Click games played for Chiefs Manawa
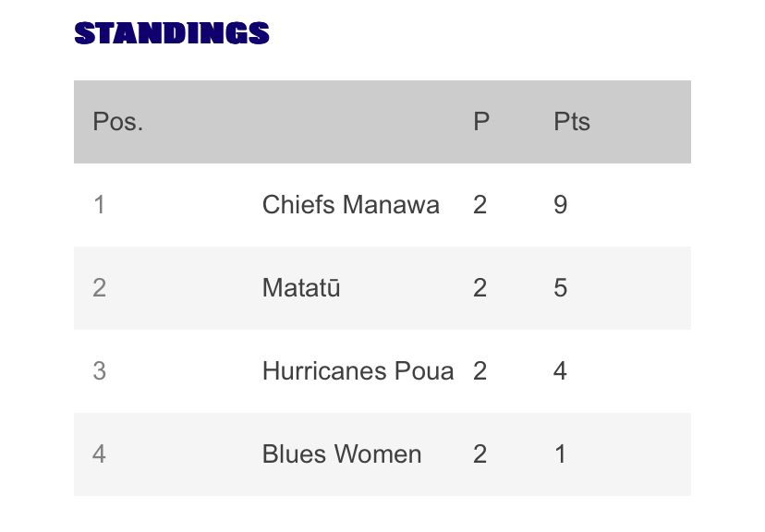 point(480,205)
